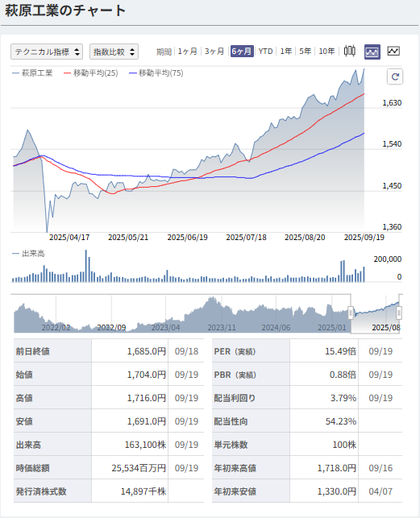Click the PER（実績） row label

(235, 351)
